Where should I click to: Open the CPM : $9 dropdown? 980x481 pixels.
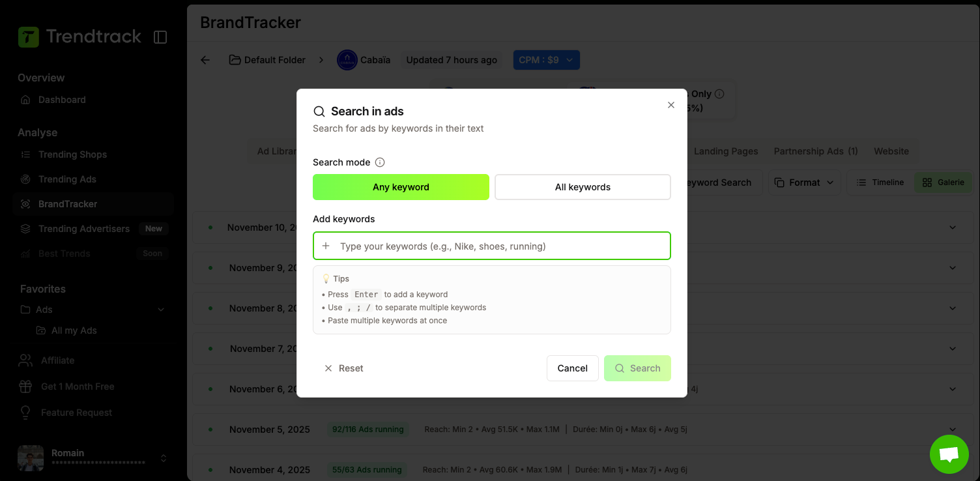546,60
